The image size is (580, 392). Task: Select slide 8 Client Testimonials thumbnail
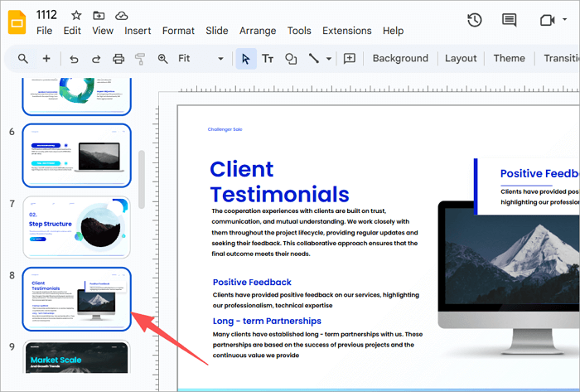coord(76,299)
